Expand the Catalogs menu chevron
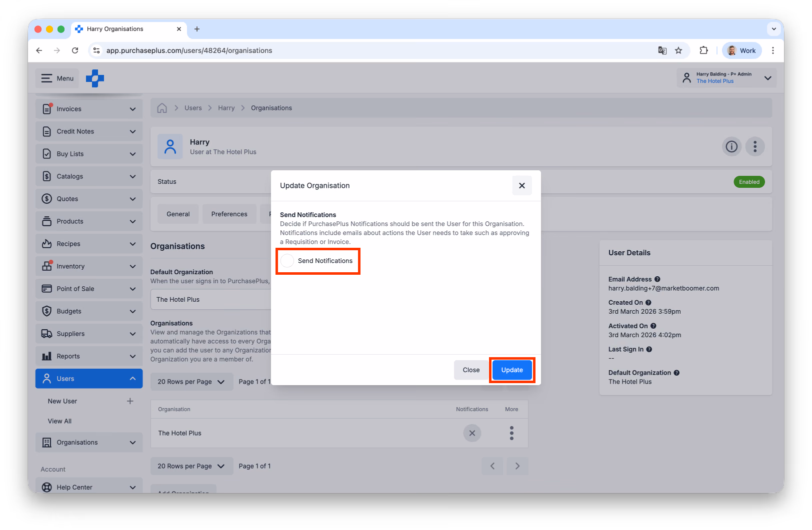 click(x=132, y=176)
